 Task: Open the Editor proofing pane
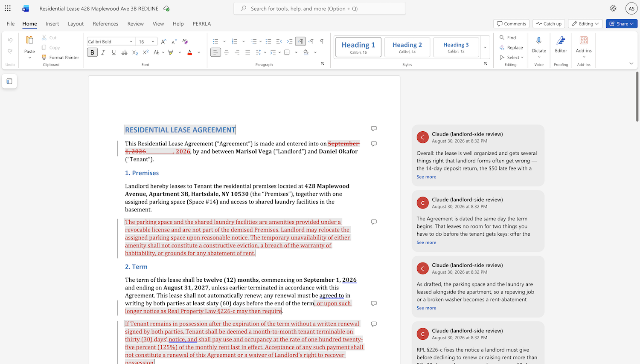pyautogui.click(x=561, y=44)
